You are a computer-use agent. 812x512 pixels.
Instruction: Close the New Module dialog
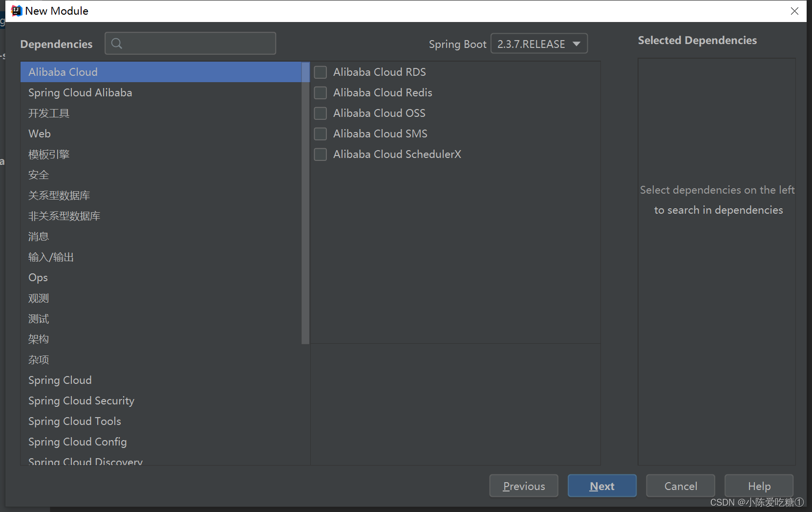[794, 11]
